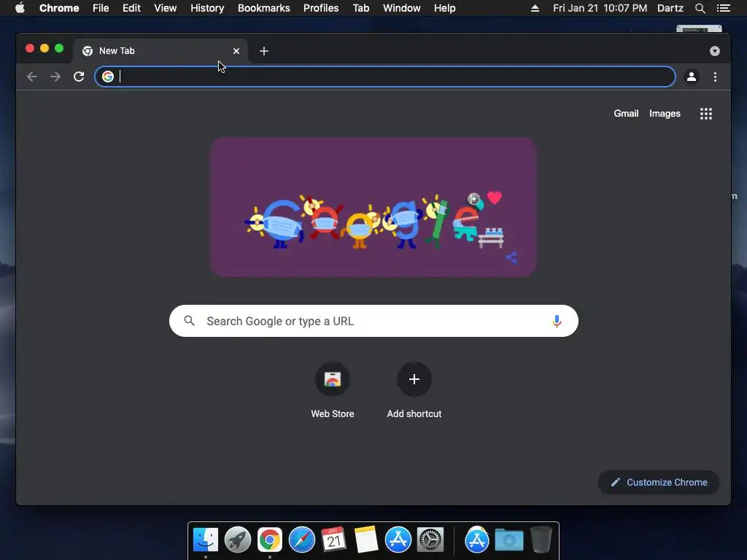
Task: Click the Search Google or type a URL box
Action: click(x=373, y=321)
